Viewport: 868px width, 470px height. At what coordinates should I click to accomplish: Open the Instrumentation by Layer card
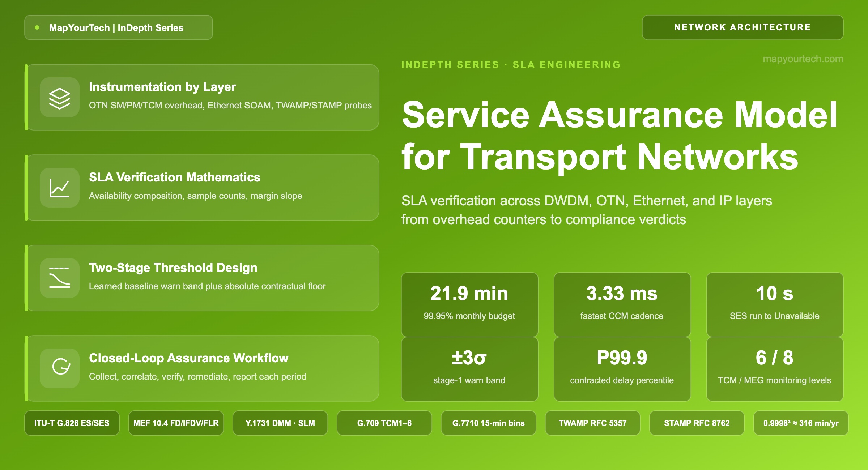click(202, 97)
